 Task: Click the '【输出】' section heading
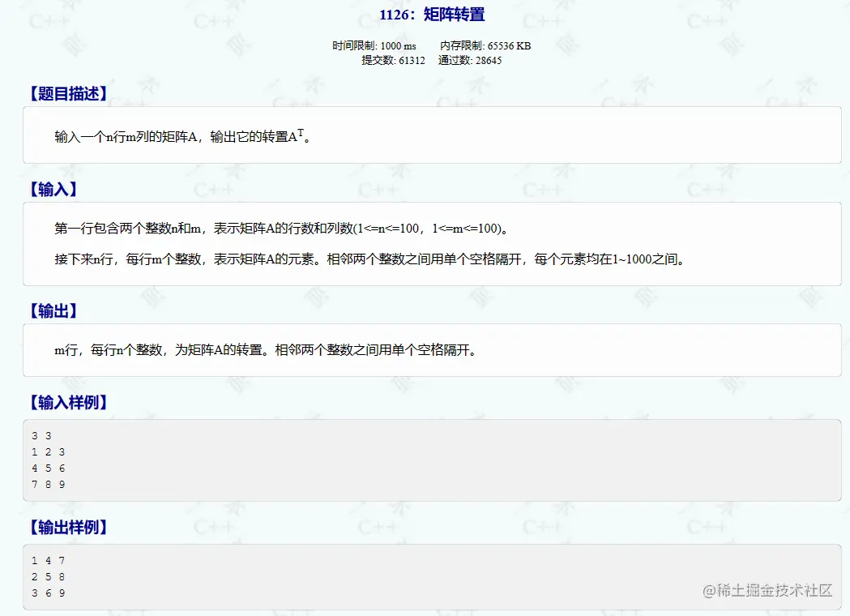pyautogui.click(x=53, y=310)
